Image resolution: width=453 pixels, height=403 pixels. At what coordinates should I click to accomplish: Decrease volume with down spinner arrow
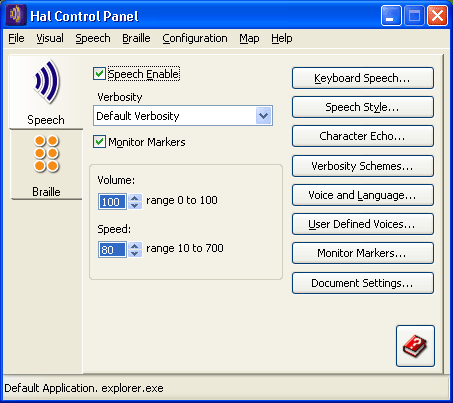tap(135, 205)
